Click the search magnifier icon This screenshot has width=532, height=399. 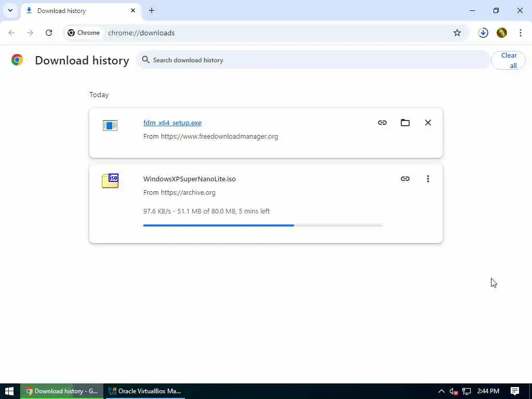(145, 60)
